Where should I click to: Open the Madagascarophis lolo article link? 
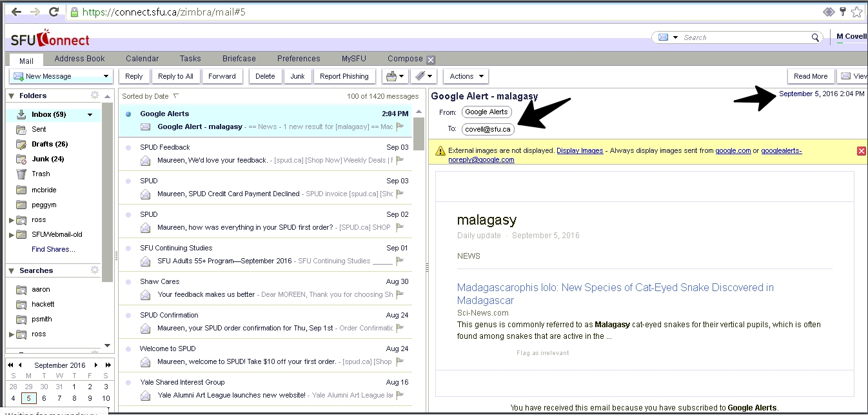pyautogui.click(x=615, y=294)
